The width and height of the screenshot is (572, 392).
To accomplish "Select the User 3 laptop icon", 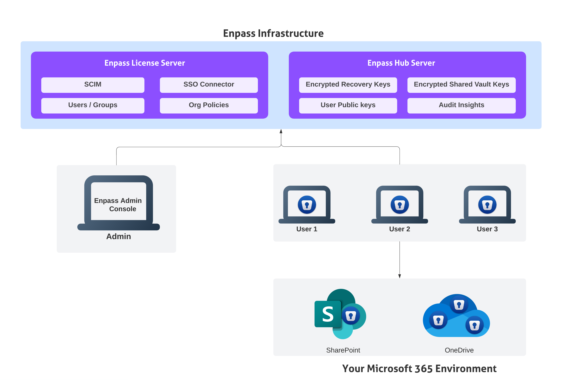I will click(487, 205).
